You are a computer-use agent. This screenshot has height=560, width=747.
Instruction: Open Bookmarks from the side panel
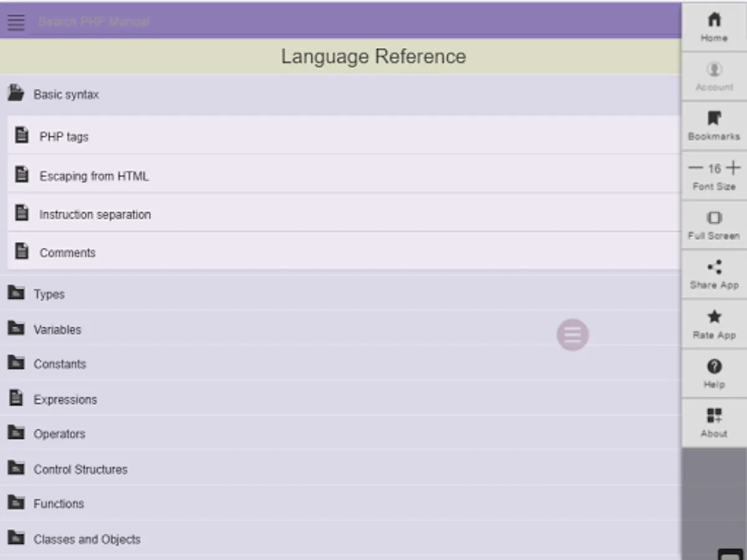coord(714,126)
